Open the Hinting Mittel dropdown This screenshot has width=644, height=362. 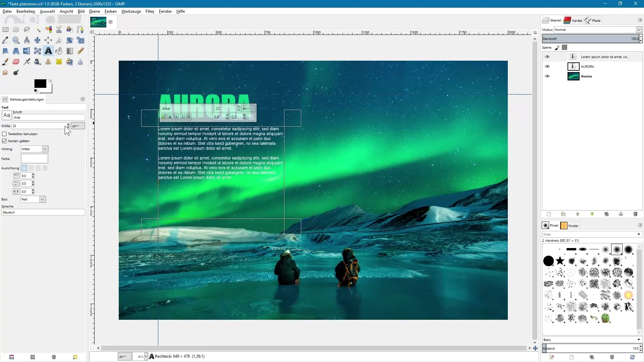[35, 149]
